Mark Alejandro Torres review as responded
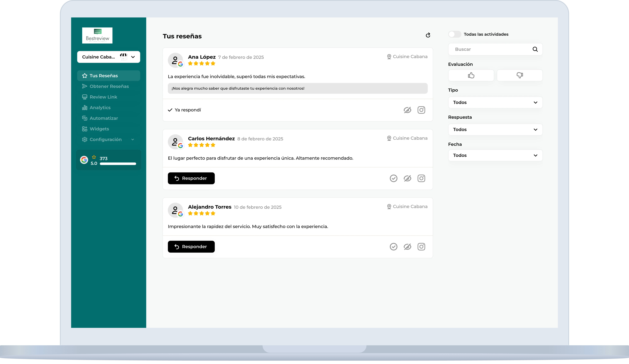629x364 pixels. coord(394,247)
